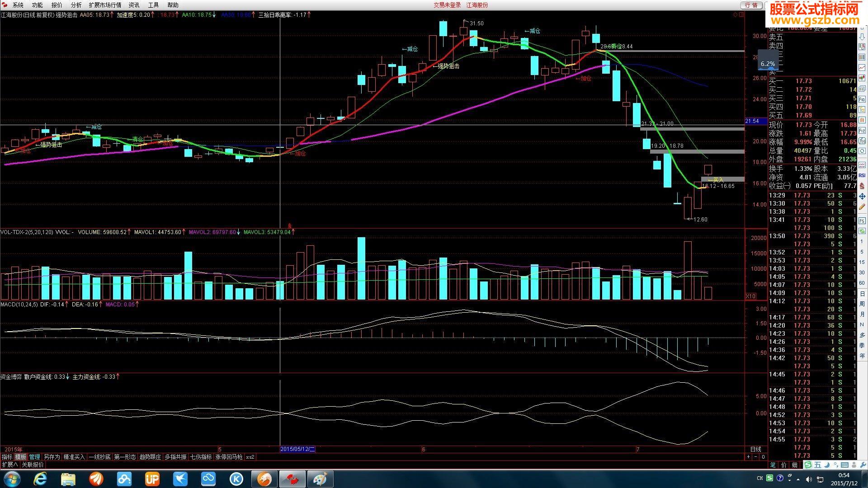Click the F12 trading icon in sidebar
This screenshot has height=488, width=868.
(x=862, y=130)
